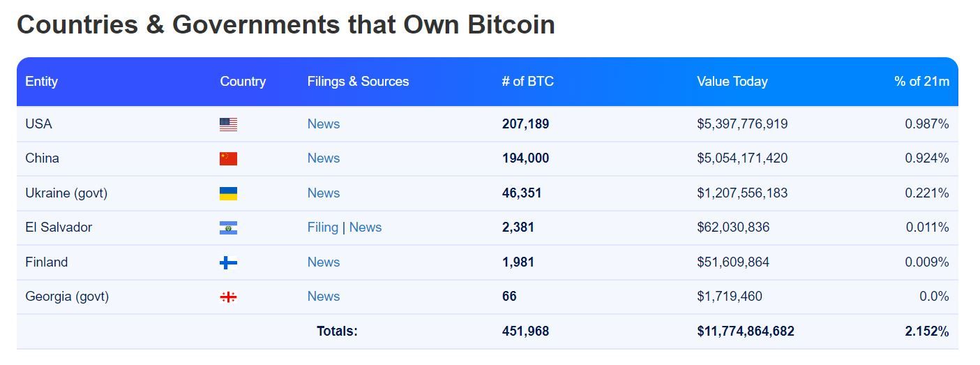Open the News link for China

click(x=324, y=158)
